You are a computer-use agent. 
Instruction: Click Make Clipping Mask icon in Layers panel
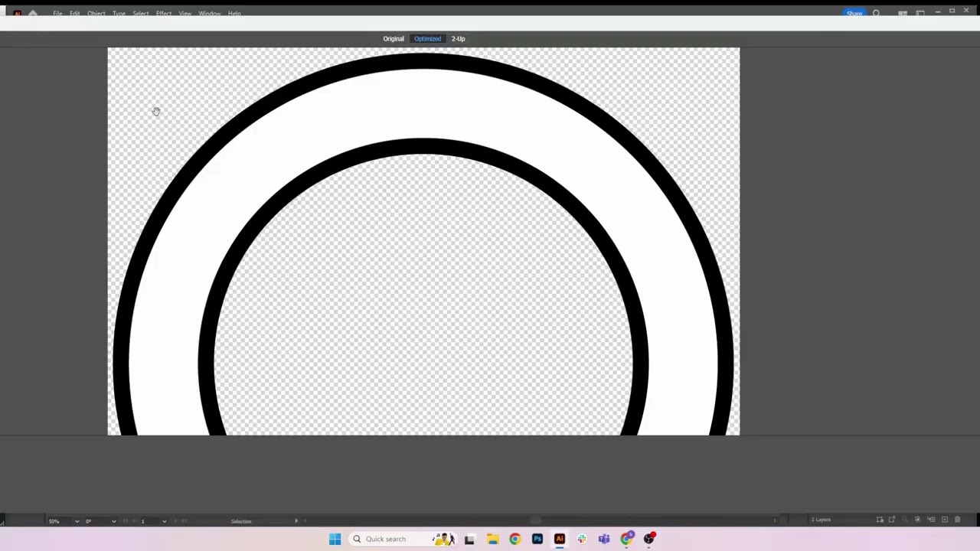[917, 520]
